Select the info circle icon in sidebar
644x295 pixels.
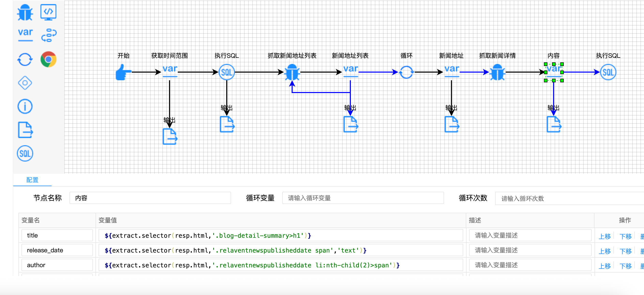[x=25, y=106]
